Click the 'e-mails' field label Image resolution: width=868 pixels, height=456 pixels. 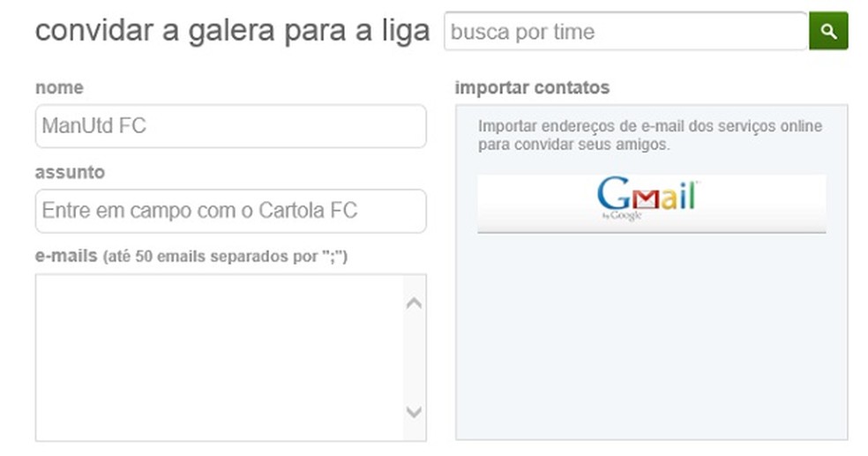coord(66,257)
